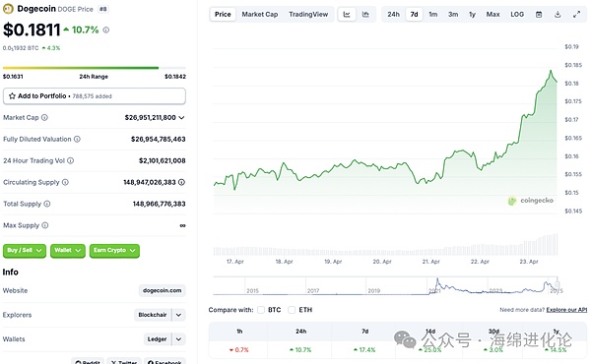Open the calendar date range icon
This screenshot has width=591, height=364.
[x=539, y=15]
